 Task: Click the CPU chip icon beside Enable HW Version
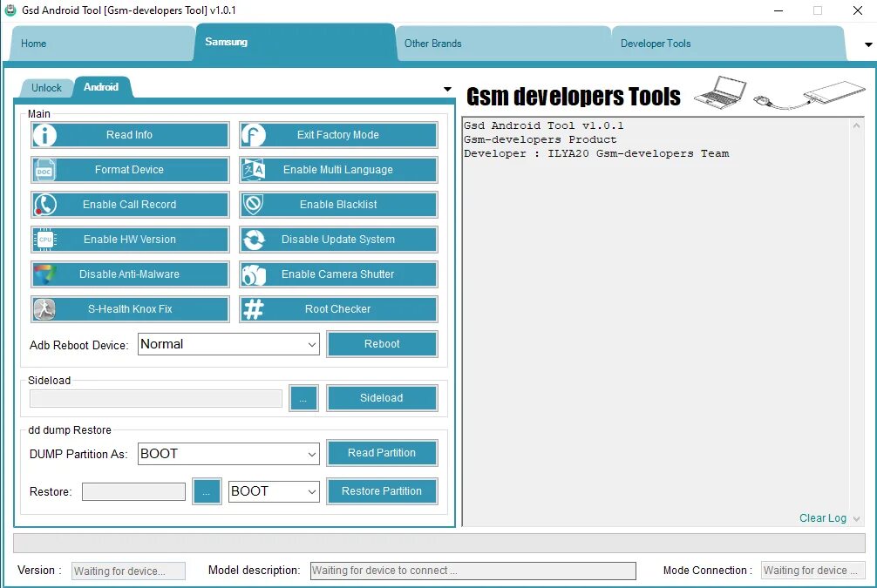(44, 240)
